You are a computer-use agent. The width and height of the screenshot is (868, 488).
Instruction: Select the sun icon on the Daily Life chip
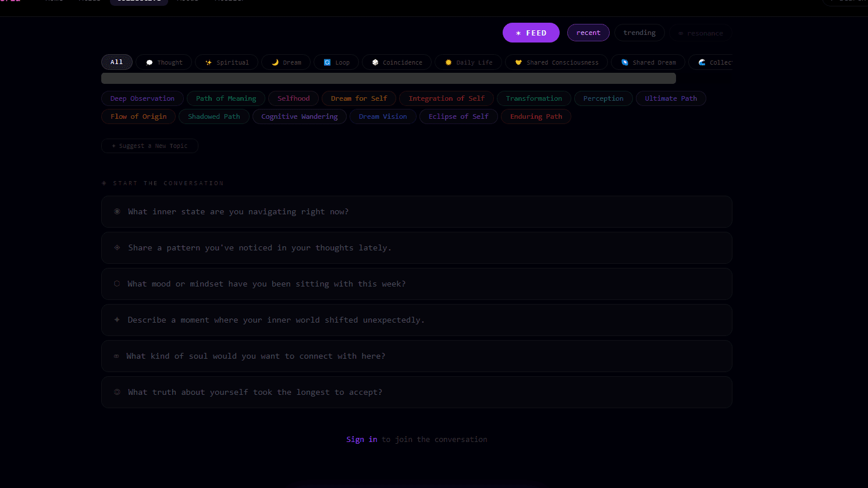pos(447,62)
